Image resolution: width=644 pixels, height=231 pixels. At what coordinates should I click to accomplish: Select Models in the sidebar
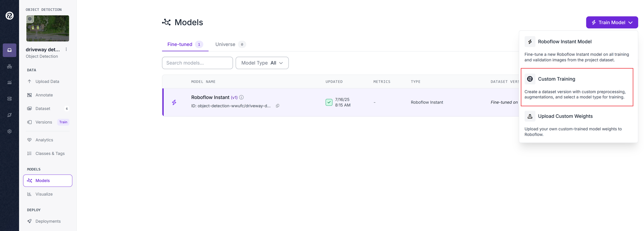pyautogui.click(x=48, y=180)
